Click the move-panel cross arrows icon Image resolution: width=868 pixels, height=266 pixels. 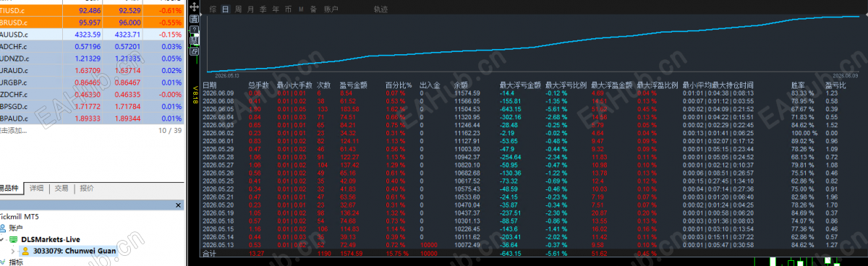pos(194,7)
